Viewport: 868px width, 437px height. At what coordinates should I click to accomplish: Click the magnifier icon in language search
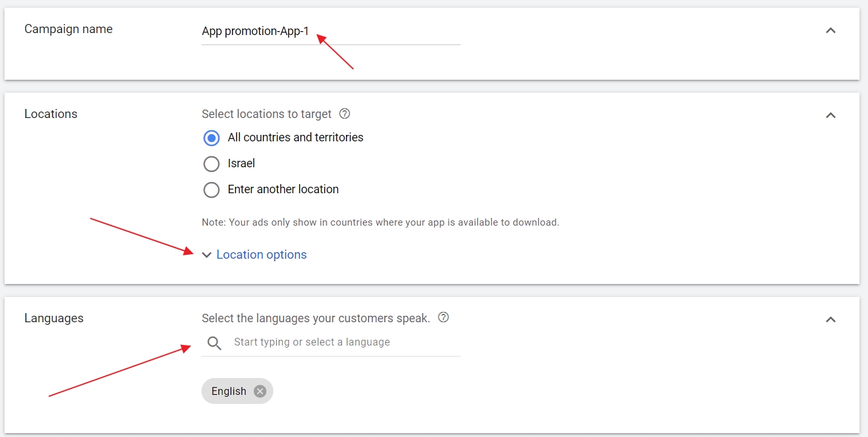214,343
